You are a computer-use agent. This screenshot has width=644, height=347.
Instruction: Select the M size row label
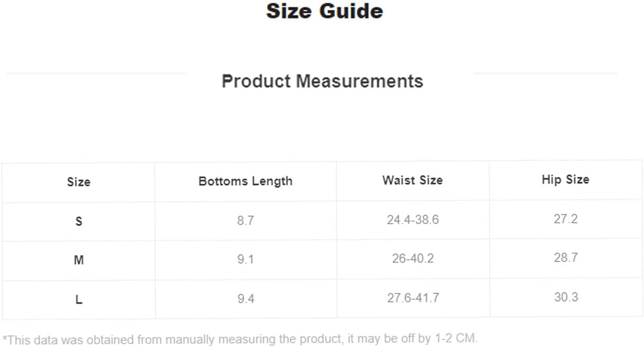79,260
